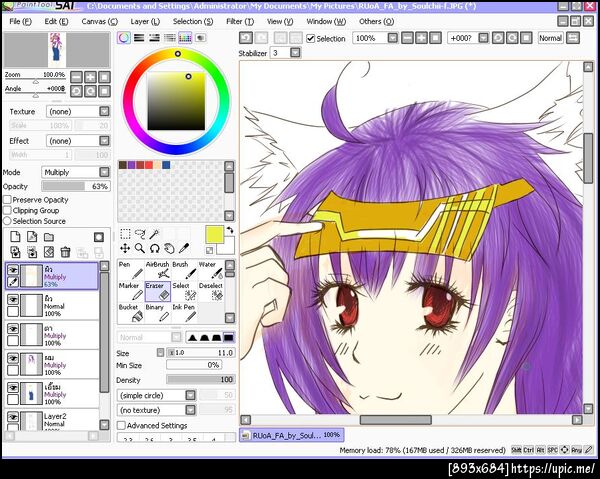Viewport: 600px width, 479px height.
Task: Create a new layer folder
Action: (49, 237)
